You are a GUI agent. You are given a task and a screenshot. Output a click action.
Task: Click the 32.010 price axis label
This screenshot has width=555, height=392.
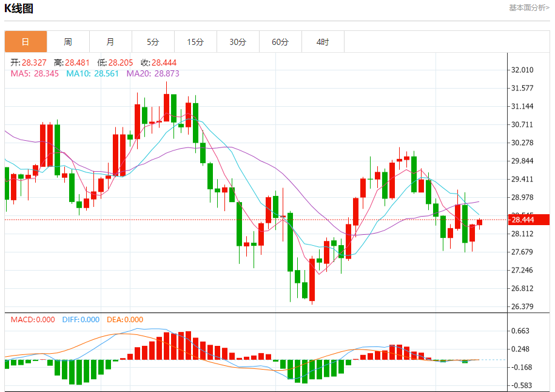pyautogui.click(x=522, y=70)
